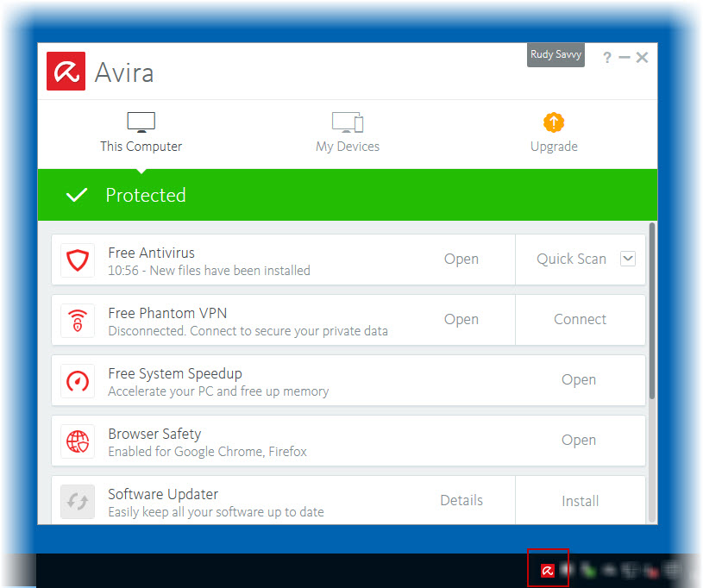Image resolution: width=703 pixels, height=588 pixels.
Task: Click the Free Phantom VPN title
Action: [x=167, y=313]
